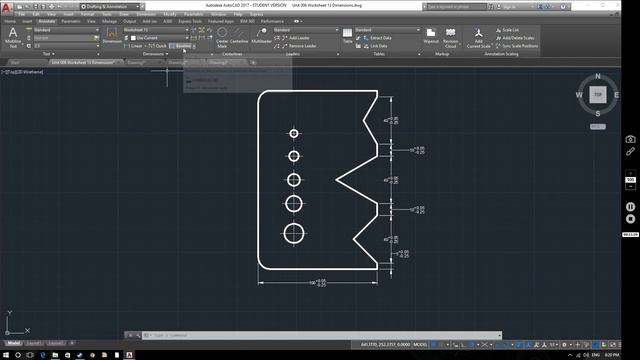Open the multileader style Standard dropdown
The width and height of the screenshot is (640, 360).
click(306, 30)
